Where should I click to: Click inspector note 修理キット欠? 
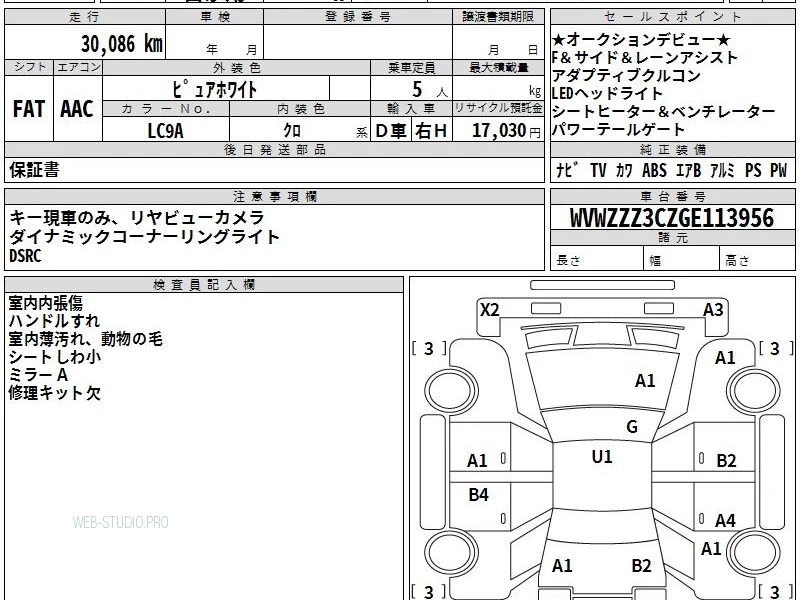tap(55, 393)
